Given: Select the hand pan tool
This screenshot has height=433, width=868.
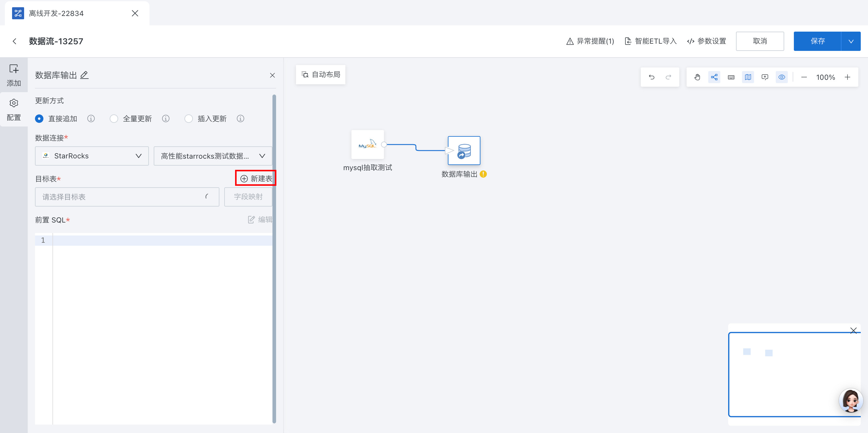Looking at the screenshot, I should click(697, 77).
